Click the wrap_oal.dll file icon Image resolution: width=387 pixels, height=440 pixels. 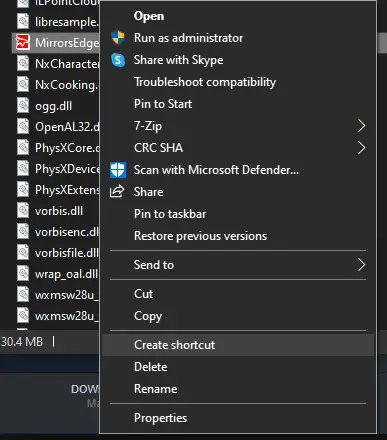pos(23,274)
